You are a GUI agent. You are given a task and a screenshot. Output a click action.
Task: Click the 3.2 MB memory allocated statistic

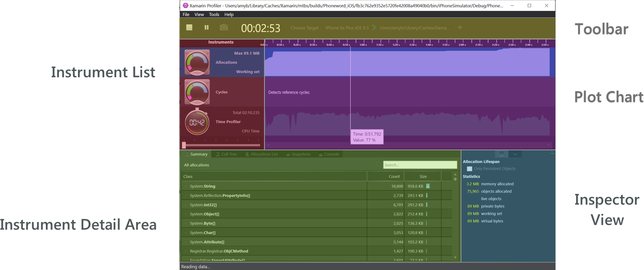point(490,184)
